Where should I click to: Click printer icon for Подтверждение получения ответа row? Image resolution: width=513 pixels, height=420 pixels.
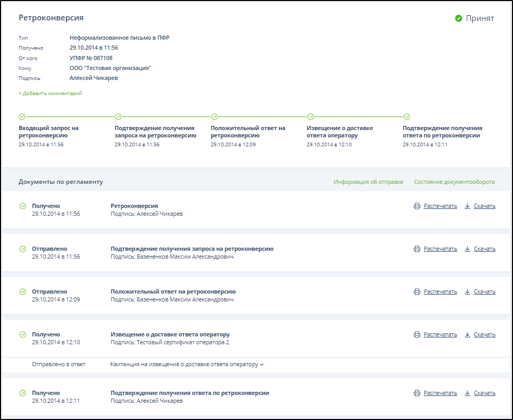coord(417,393)
